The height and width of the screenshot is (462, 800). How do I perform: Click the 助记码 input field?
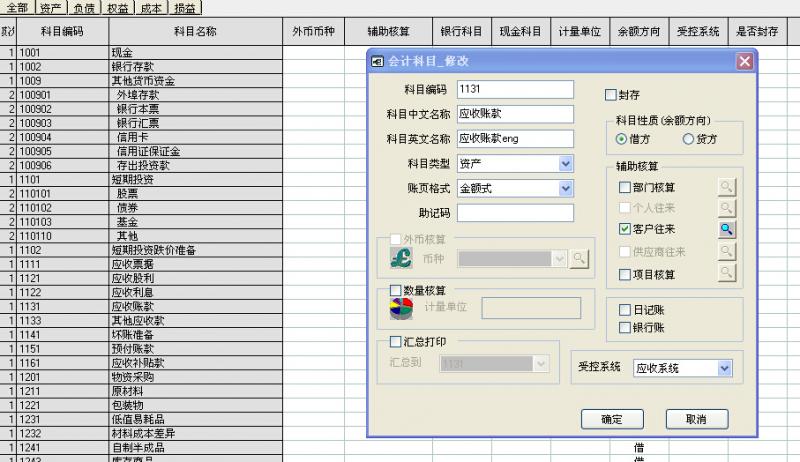(515, 213)
